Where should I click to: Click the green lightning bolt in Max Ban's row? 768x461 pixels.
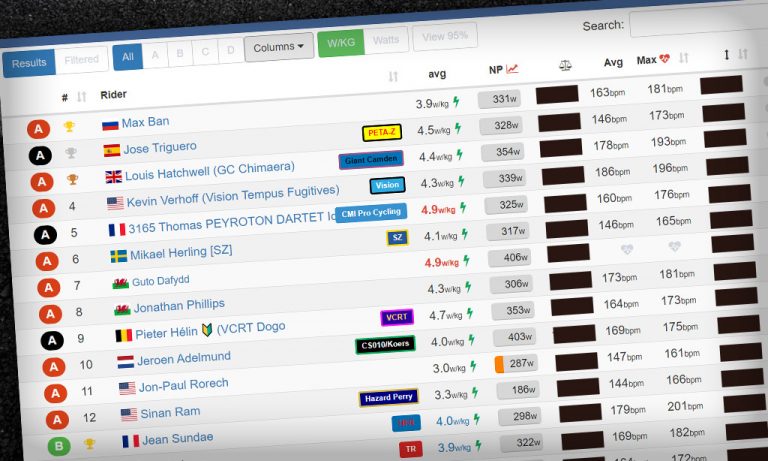pyautogui.click(x=456, y=102)
